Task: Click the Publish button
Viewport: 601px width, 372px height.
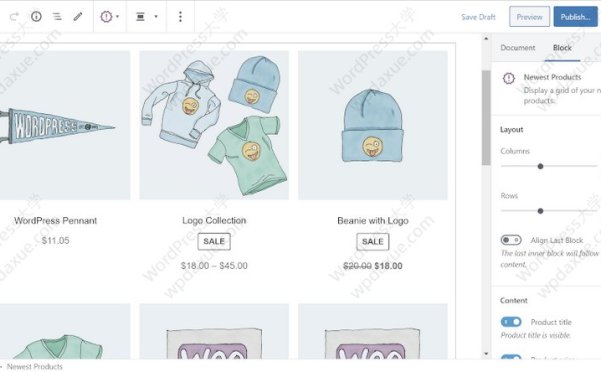Action: pos(575,16)
